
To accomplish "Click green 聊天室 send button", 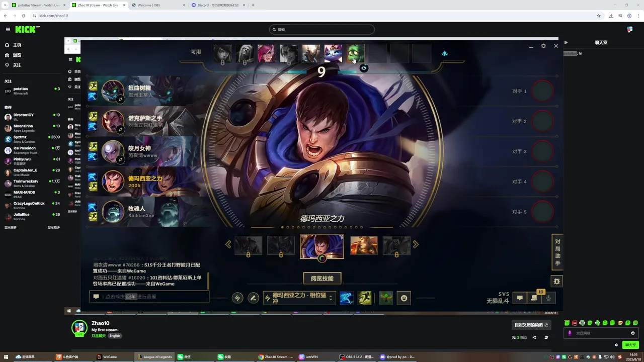I will click(x=630, y=345).
